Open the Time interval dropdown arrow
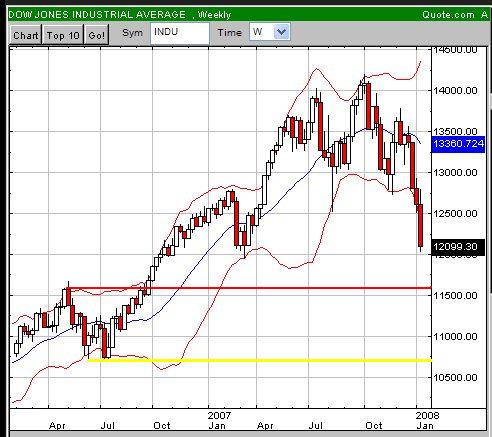The width and height of the screenshot is (492, 437). click(281, 32)
